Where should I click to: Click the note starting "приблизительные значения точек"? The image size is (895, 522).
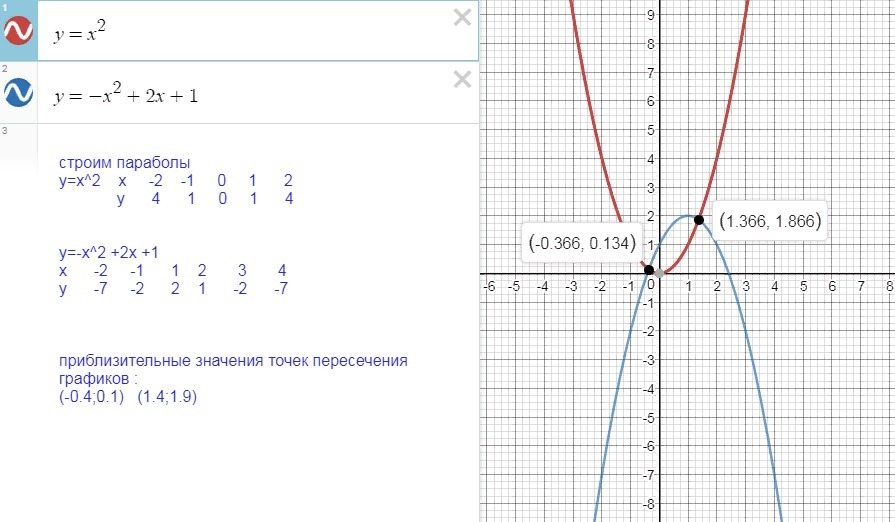(x=233, y=361)
